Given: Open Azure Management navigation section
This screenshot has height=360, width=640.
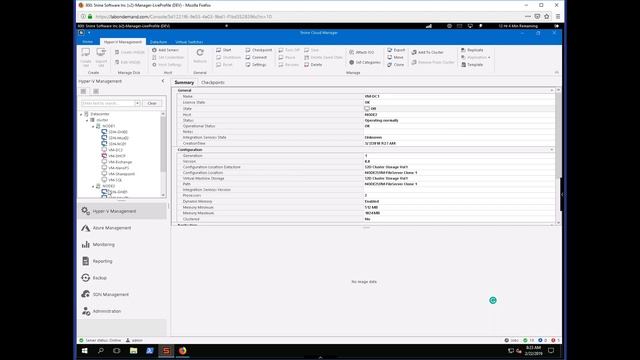Looking at the screenshot, I should pyautogui.click(x=122, y=228).
